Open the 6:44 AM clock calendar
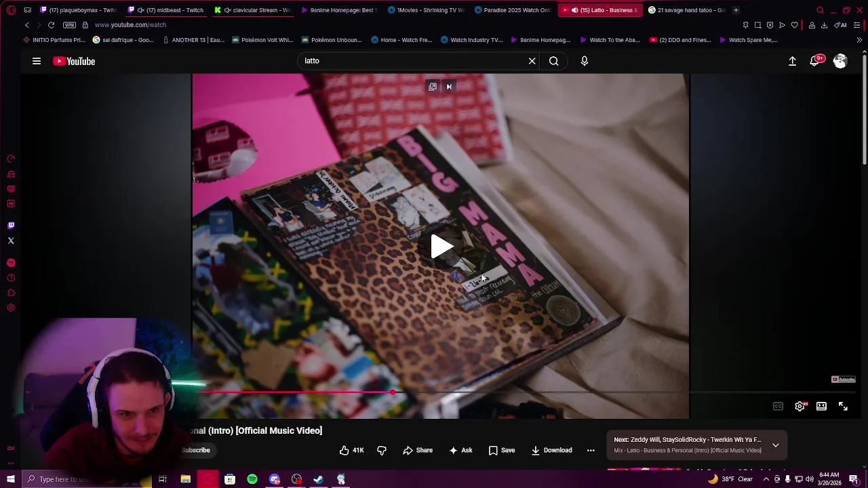The height and width of the screenshot is (488, 868). (829, 479)
